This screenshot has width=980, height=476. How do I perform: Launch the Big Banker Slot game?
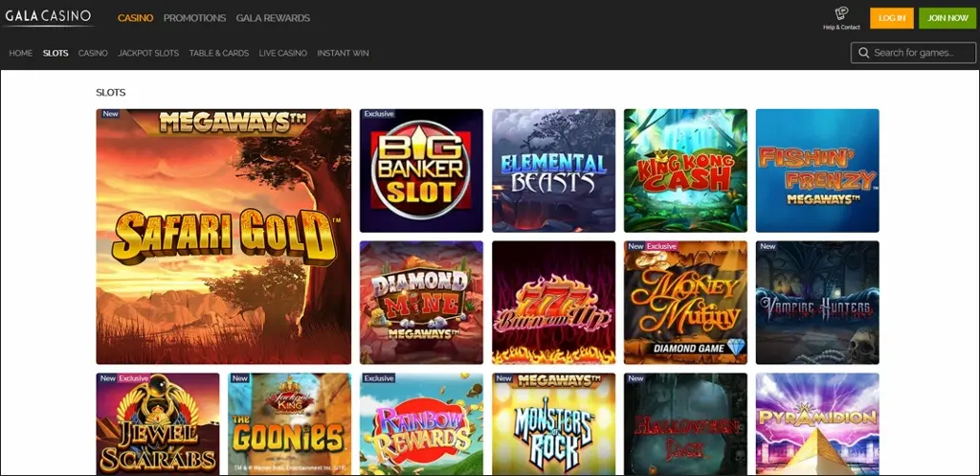(x=421, y=170)
